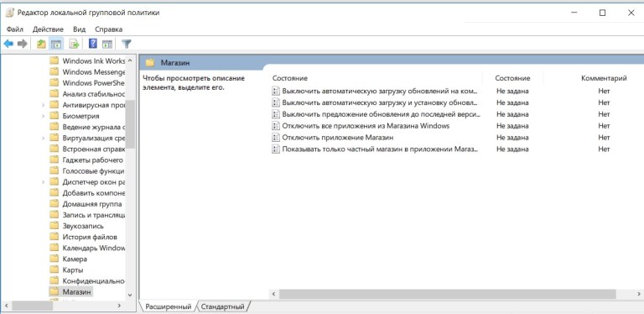Click folder icon beside Камера
This screenshot has width=644, height=314.
click(x=54, y=259)
